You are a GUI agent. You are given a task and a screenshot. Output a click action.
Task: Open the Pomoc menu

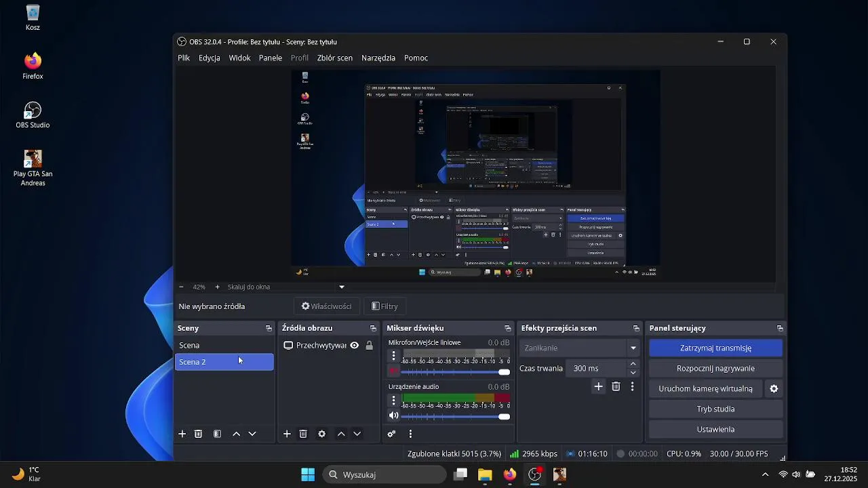[x=416, y=58]
